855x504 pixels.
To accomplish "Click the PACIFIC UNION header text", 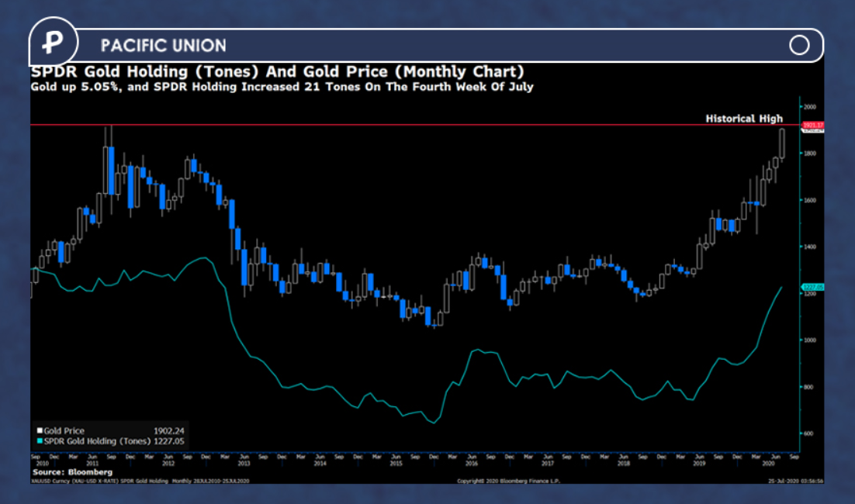I will [x=163, y=45].
